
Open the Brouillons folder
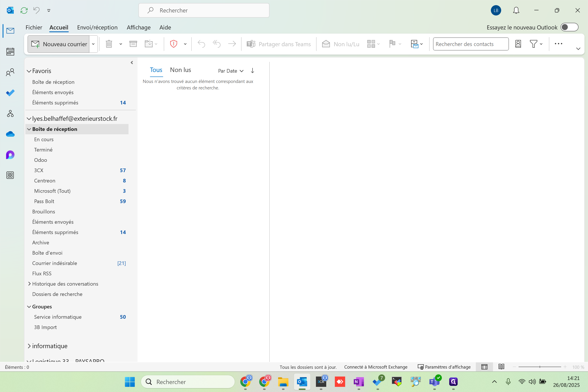coord(77,211)
